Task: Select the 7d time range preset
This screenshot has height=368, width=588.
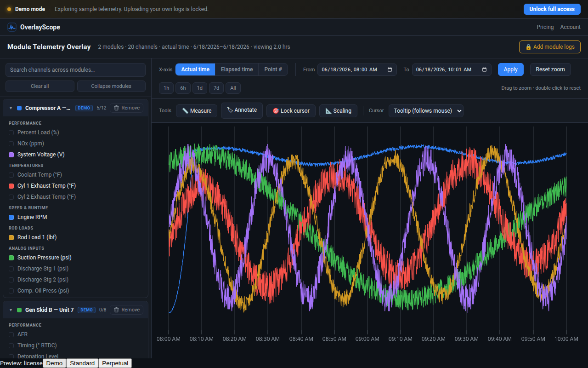Action: (x=216, y=88)
